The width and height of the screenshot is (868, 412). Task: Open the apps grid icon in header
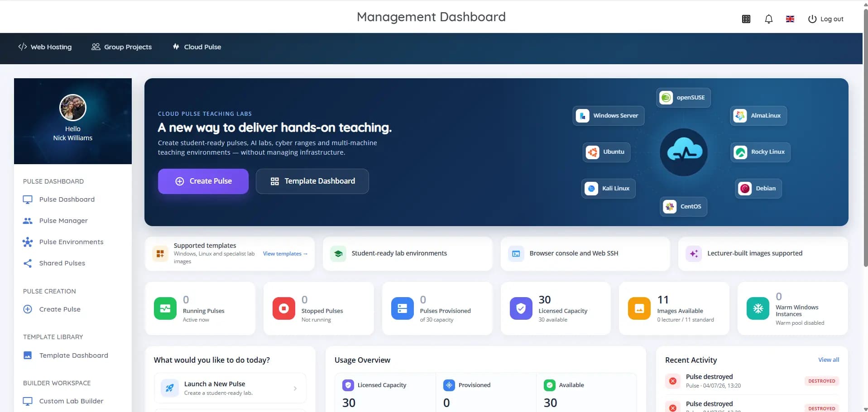[x=746, y=19]
